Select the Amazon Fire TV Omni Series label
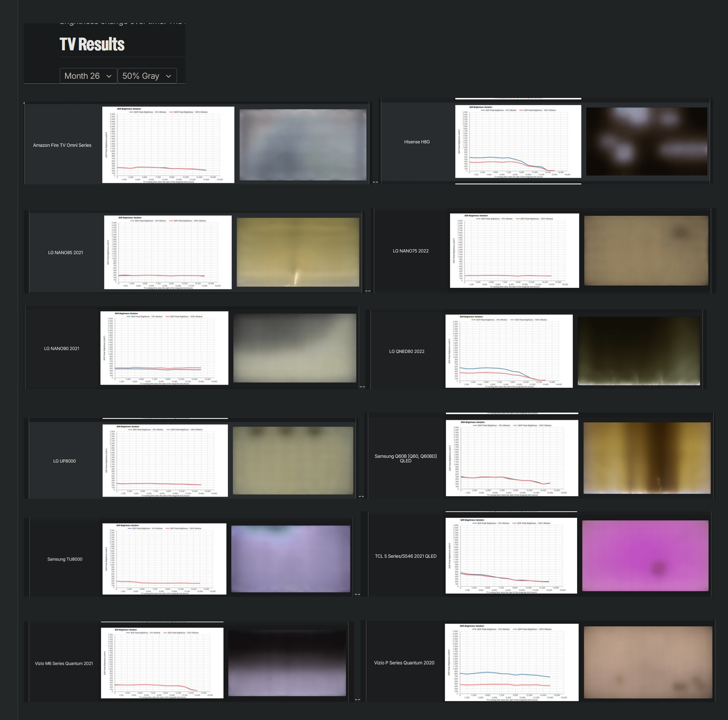 pos(62,145)
